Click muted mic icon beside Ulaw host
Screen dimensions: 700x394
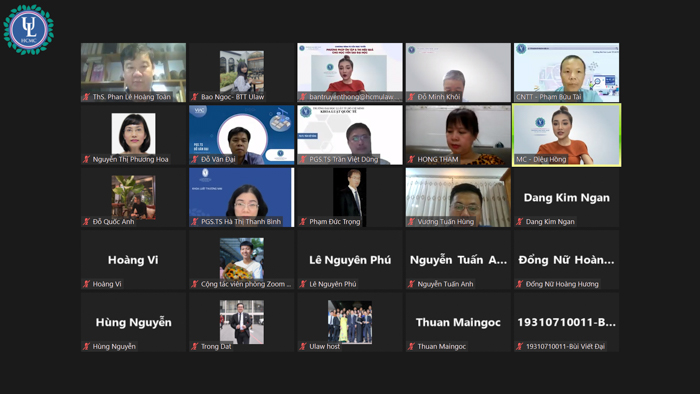(303, 346)
